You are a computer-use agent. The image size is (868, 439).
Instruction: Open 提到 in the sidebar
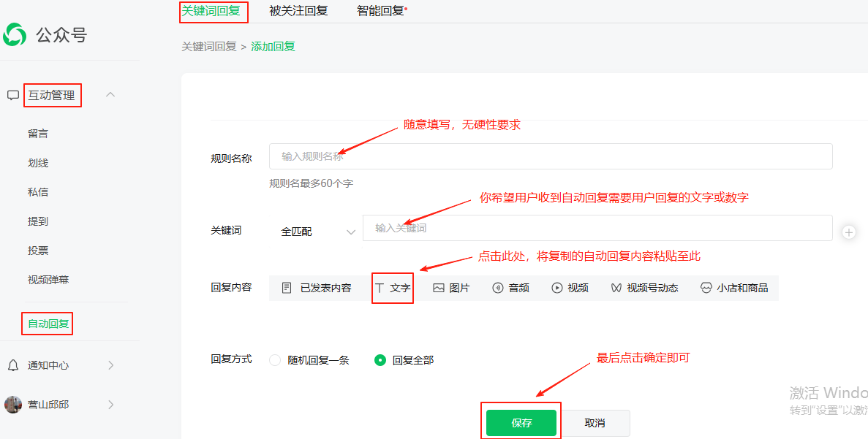pyautogui.click(x=37, y=222)
